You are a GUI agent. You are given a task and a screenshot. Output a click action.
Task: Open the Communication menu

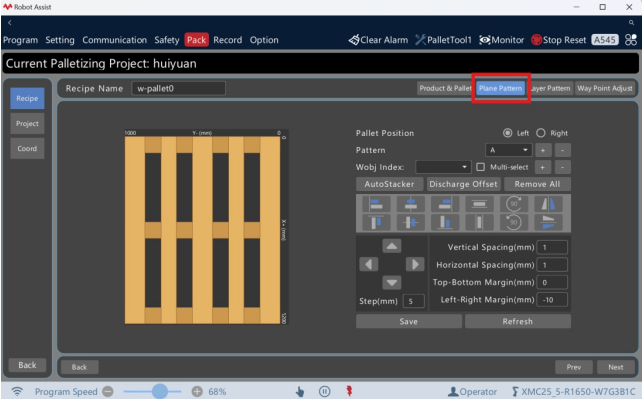point(114,40)
